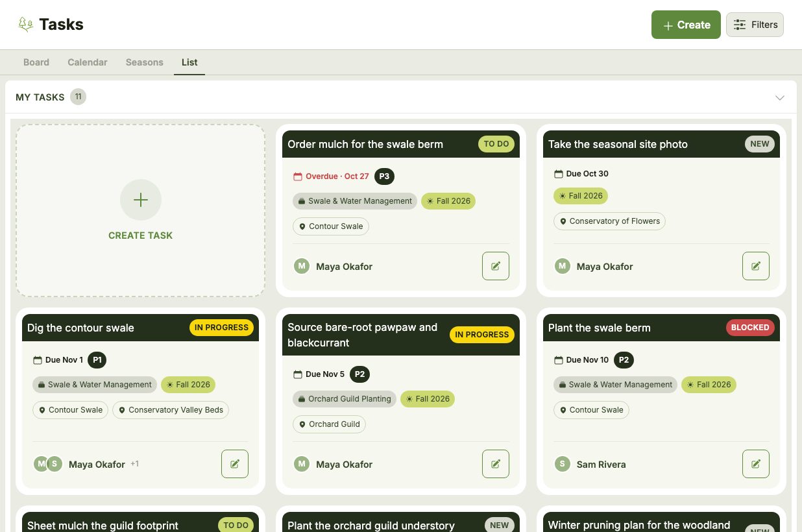802x532 pixels.
Task: Open the Take the seasonal site photo title
Action: click(x=618, y=144)
